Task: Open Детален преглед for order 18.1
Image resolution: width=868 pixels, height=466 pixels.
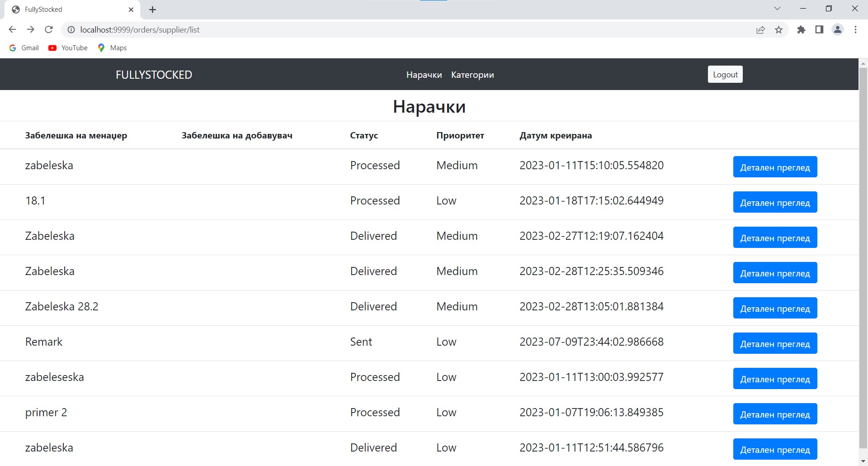Action: tap(775, 202)
